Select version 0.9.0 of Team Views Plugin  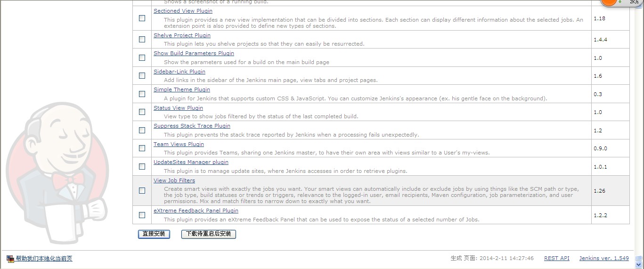pos(600,148)
